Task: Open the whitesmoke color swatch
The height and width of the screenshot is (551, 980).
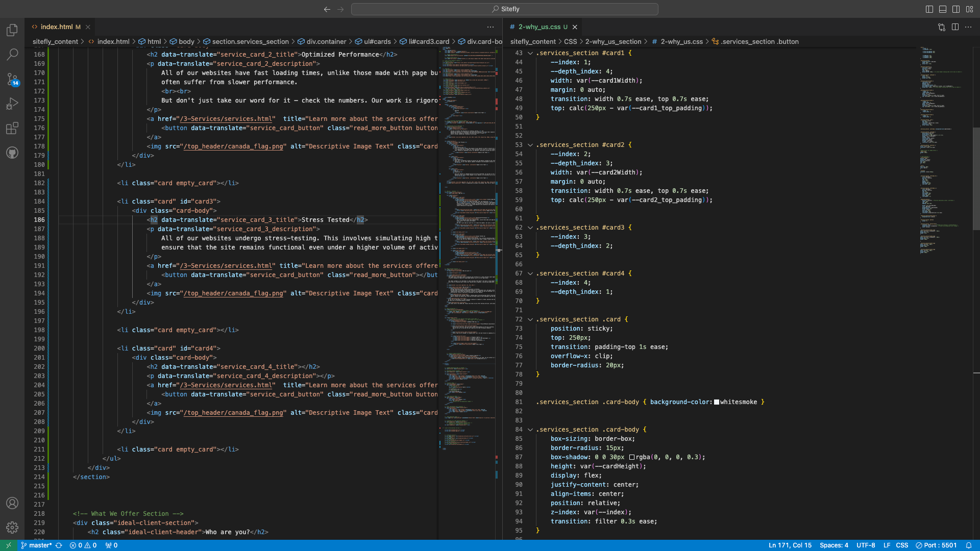Action: [x=717, y=402]
